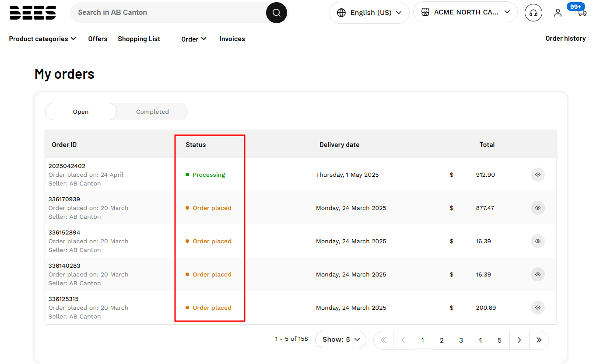Image resolution: width=593 pixels, height=364 pixels.
Task: Go to next page of orders
Action: [x=519, y=340]
